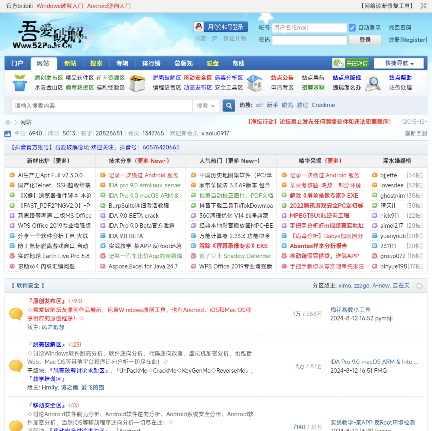The height and width of the screenshot is (431, 432).
Task: Open last post IDA Pro 9.0 macOS ARM & Inte...
Action: (x=374, y=362)
